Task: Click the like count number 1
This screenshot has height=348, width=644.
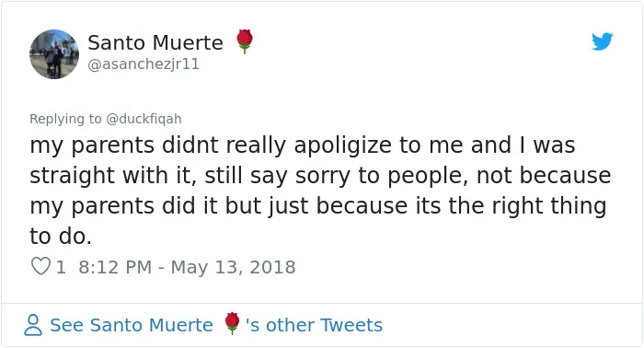Action: click(61, 267)
